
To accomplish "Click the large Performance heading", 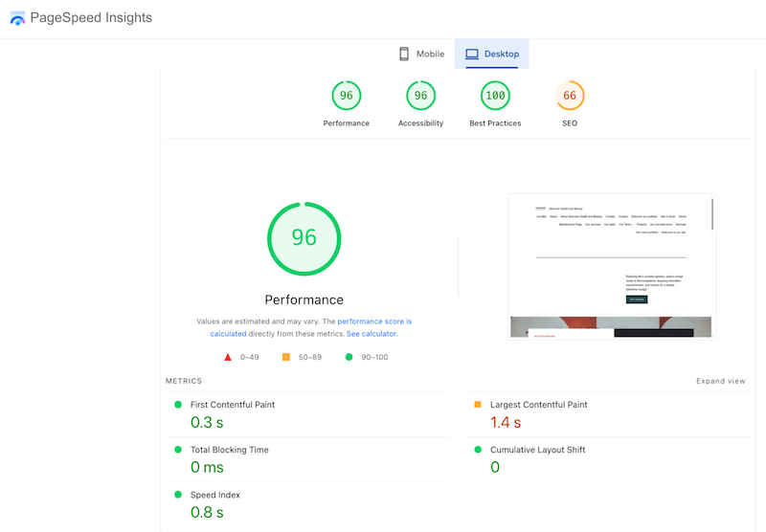I will [304, 299].
